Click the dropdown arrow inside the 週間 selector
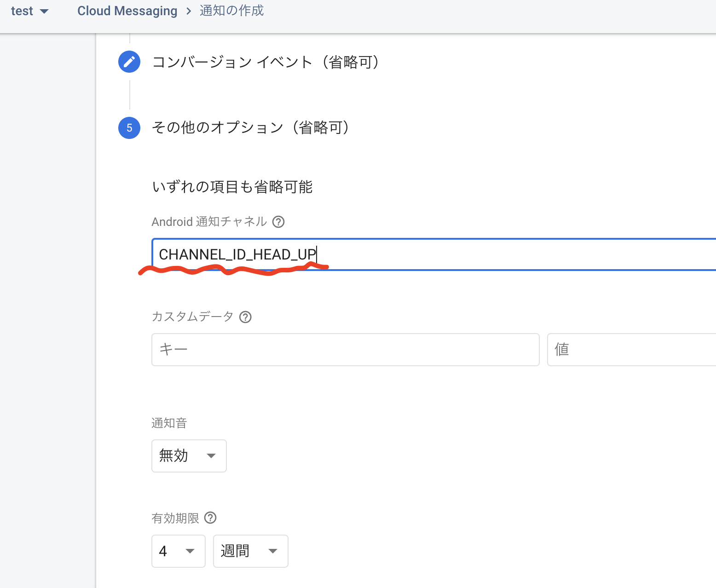This screenshot has height=588, width=716. click(x=273, y=551)
